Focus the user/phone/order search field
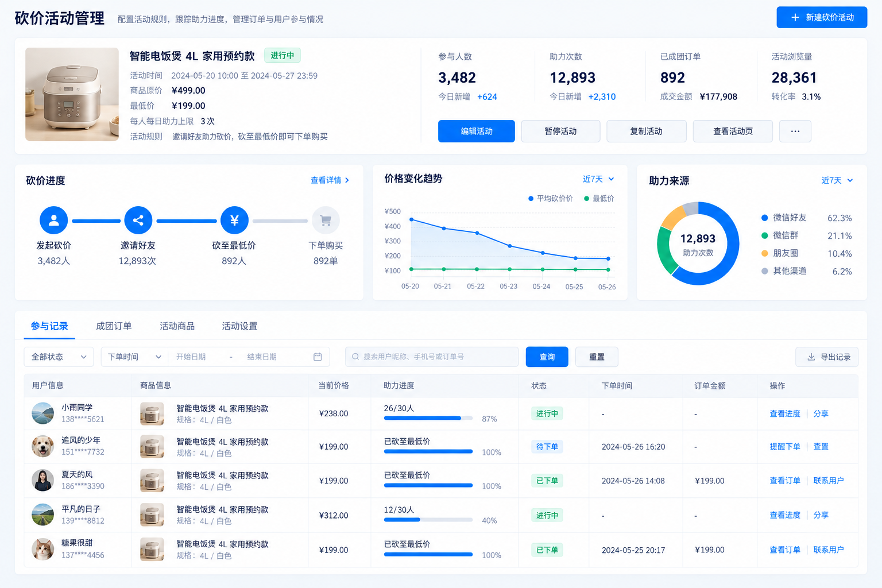Viewport: 882px width, 588px height. 432,357
